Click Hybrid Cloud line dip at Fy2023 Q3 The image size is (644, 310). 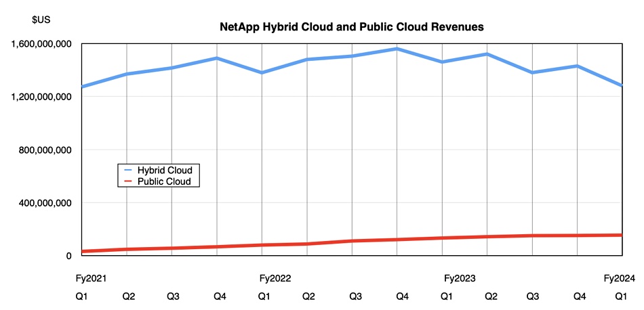point(532,72)
